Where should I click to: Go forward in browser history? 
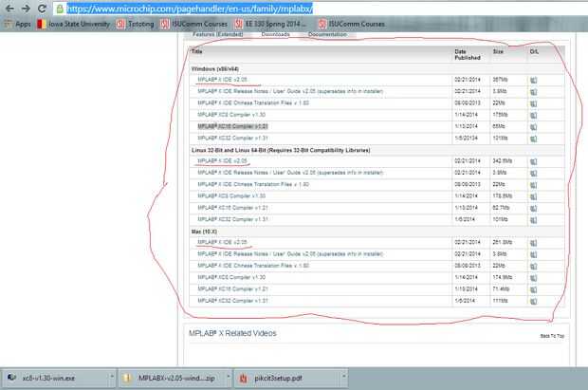point(26,9)
